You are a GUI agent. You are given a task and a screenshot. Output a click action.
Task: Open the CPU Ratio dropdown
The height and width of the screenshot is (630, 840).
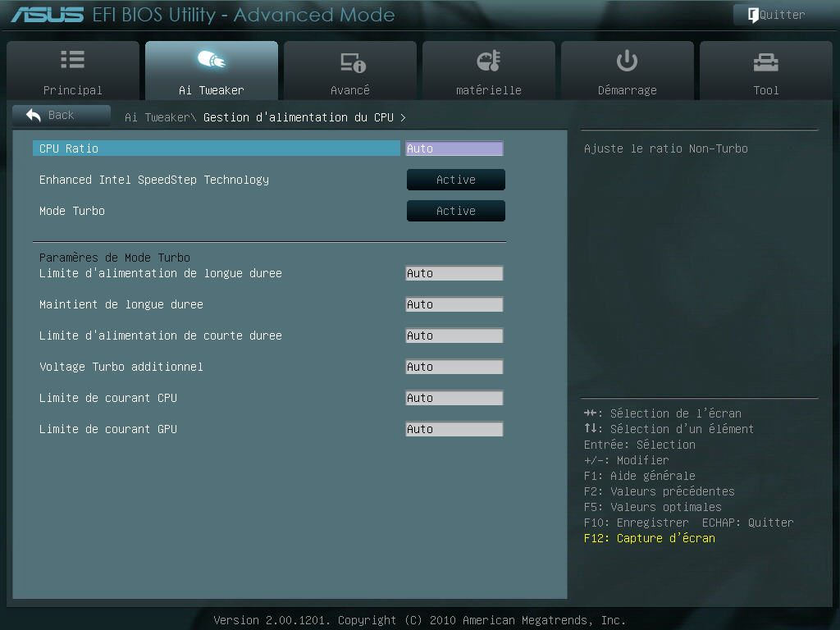454,148
